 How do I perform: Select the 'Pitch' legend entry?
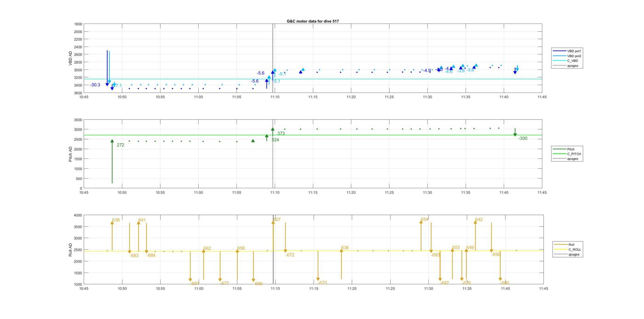tap(564, 149)
